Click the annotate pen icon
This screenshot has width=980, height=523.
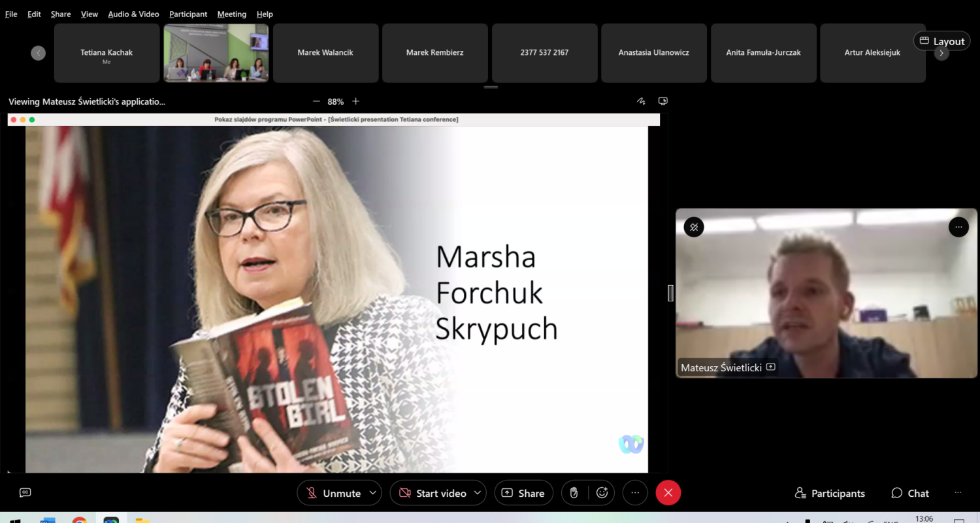(641, 101)
